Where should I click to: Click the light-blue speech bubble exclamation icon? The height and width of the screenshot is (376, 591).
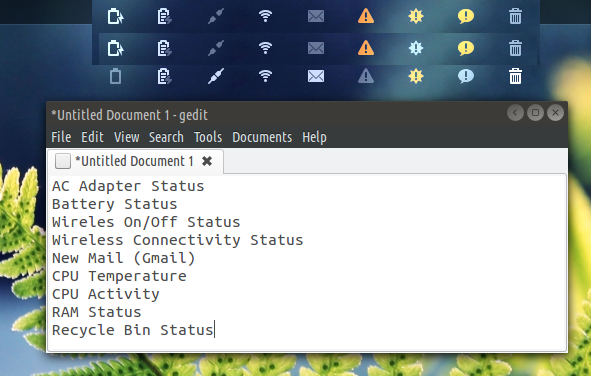pos(466,76)
